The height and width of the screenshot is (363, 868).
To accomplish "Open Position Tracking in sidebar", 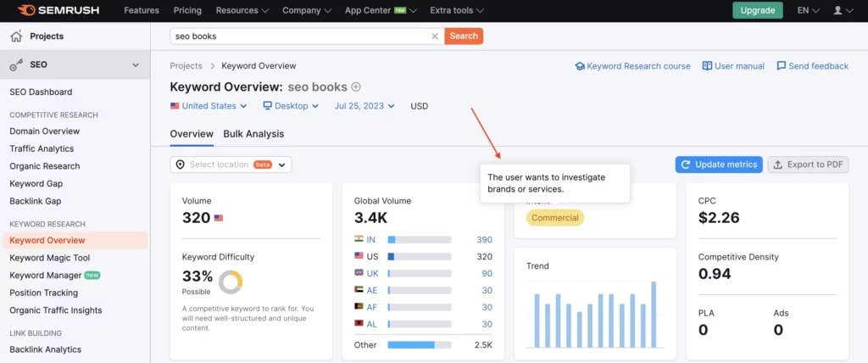I will click(44, 293).
